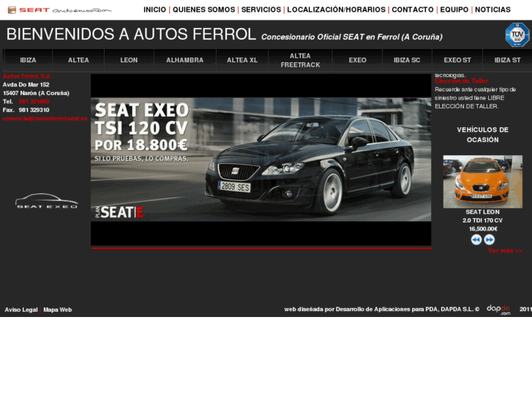Open the NOTICIAS menu item

(492, 10)
